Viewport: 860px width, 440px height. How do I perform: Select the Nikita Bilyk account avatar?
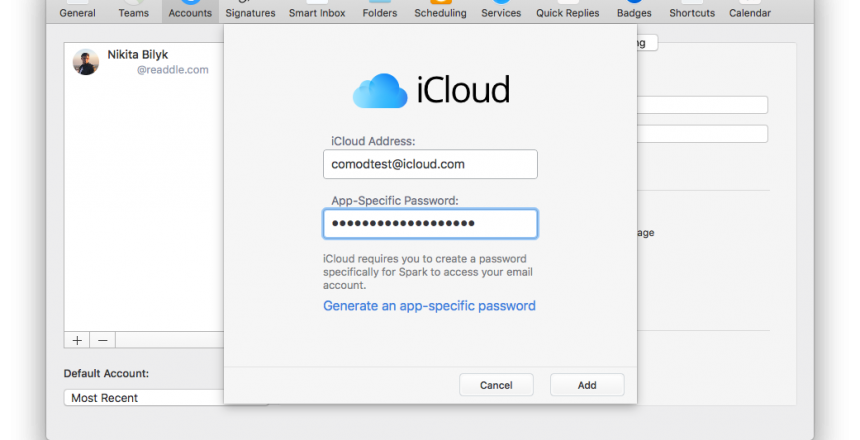86,62
